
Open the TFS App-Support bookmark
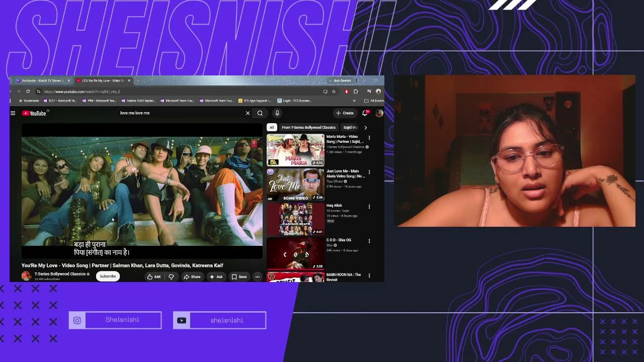click(x=255, y=101)
